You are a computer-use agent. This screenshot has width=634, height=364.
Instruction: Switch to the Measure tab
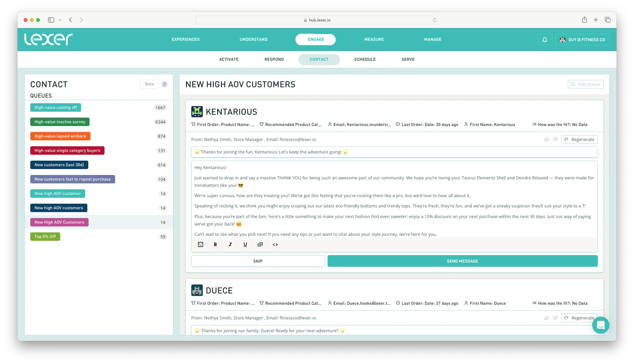point(374,40)
